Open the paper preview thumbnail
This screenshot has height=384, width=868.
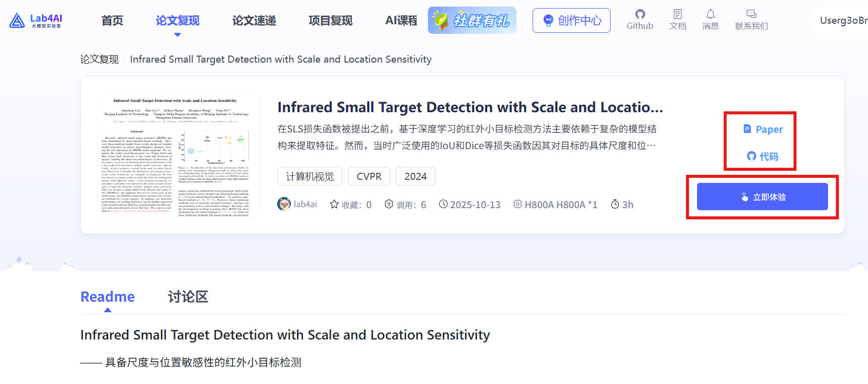(x=180, y=155)
